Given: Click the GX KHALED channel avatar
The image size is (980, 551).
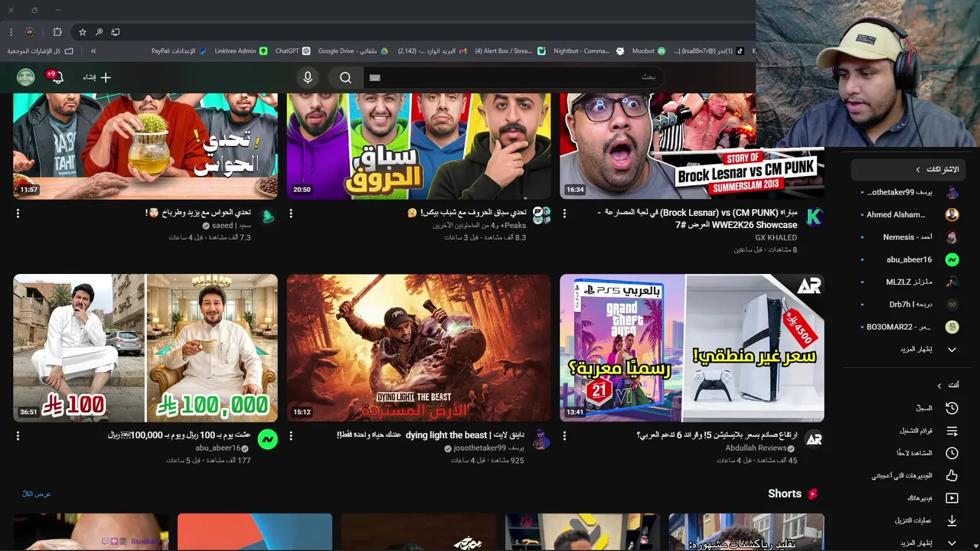Looking at the screenshot, I should pyautogui.click(x=815, y=217).
